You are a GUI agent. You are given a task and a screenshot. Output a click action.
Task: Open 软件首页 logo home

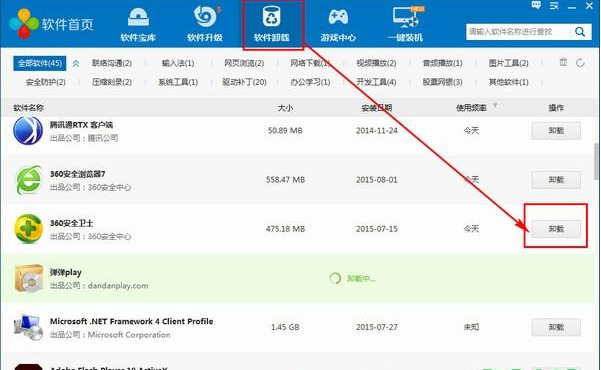pyautogui.click(x=52, y=24)
